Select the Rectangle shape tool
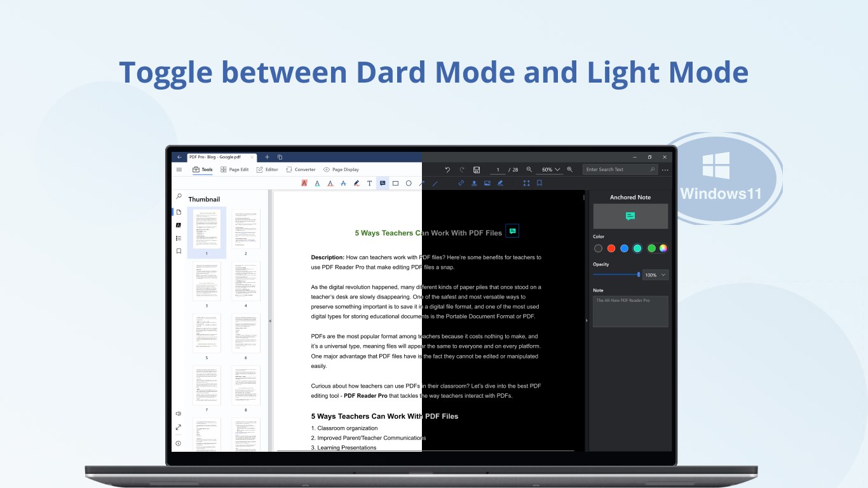This screenshot has height=488, width=868. 395,183
